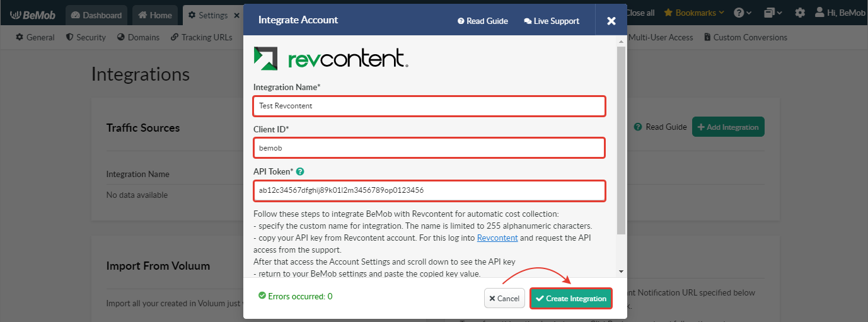
Task: Focus the Integration Name field
Action: (429, 106)
